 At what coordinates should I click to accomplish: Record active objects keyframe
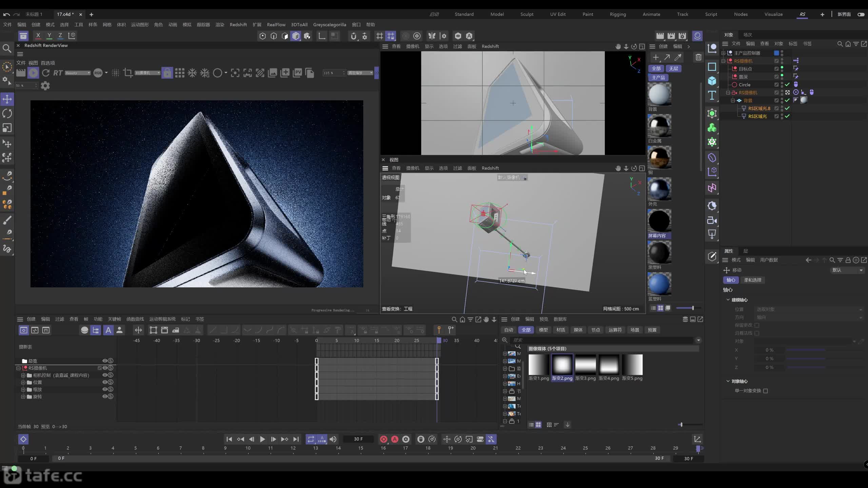point(383,439)
